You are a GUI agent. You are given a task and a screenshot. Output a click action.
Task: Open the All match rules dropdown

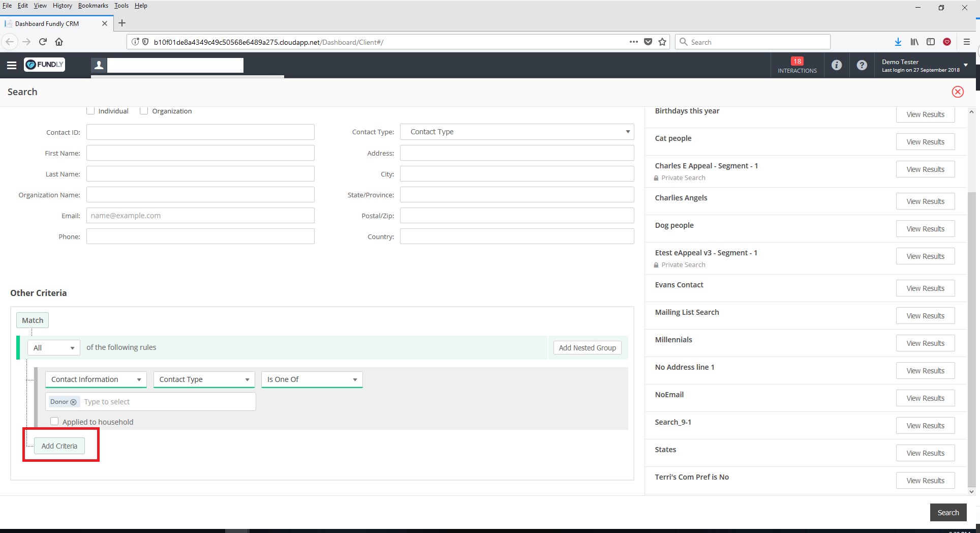click(53, 348)
